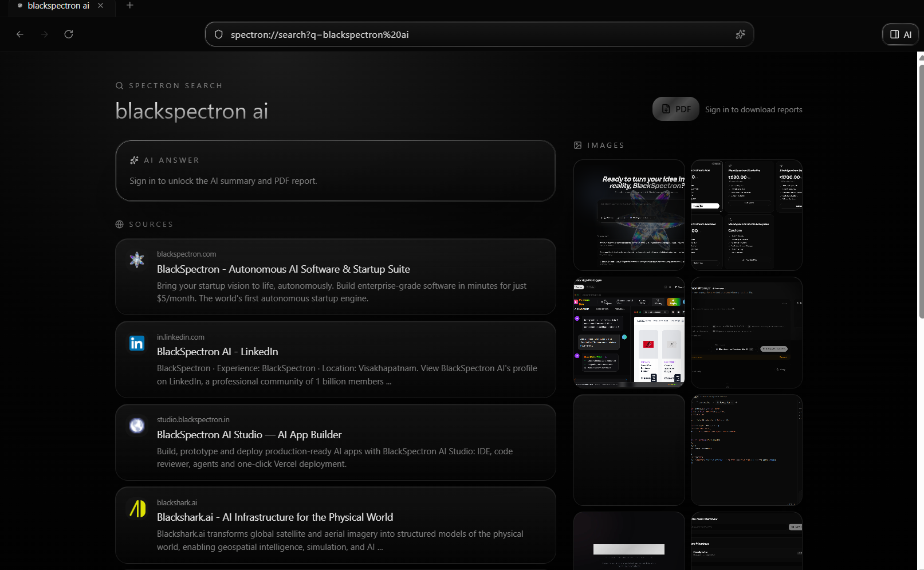
Task: Open the Team Members image thumbnail
Action: click(x=746, y=541)
